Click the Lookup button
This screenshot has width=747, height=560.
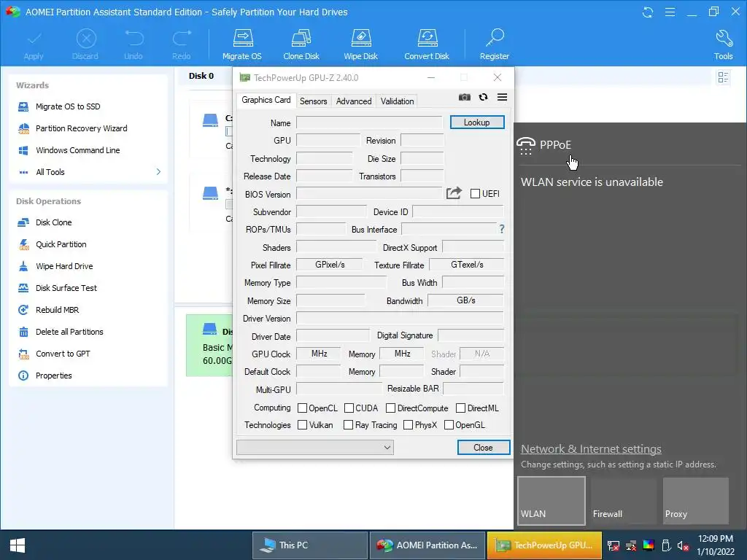pos(477,122)
